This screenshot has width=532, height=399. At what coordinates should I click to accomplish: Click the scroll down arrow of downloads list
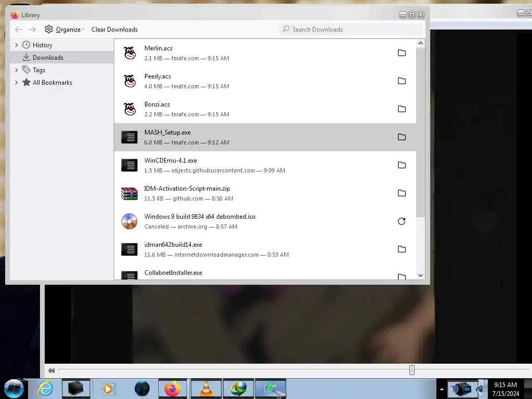420,275
